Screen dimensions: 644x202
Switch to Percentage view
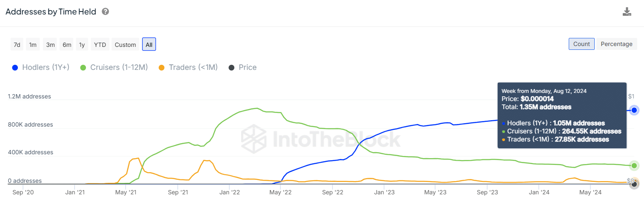(x=616, y=44)
